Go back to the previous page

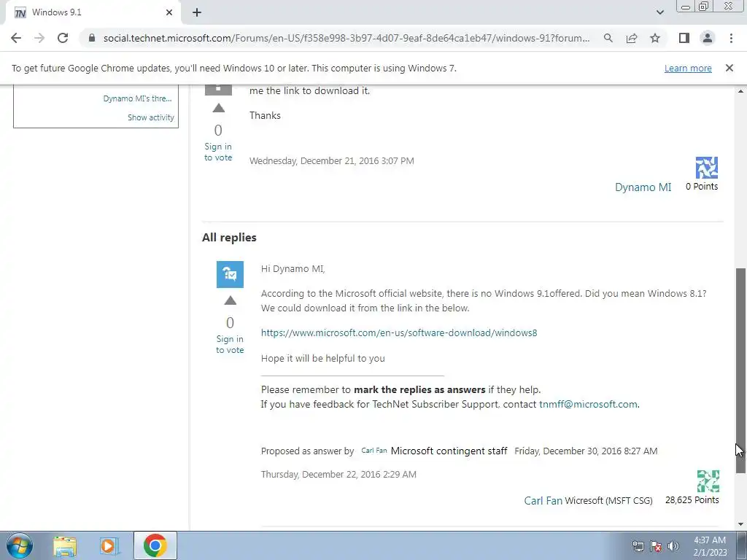click(16, 38)
